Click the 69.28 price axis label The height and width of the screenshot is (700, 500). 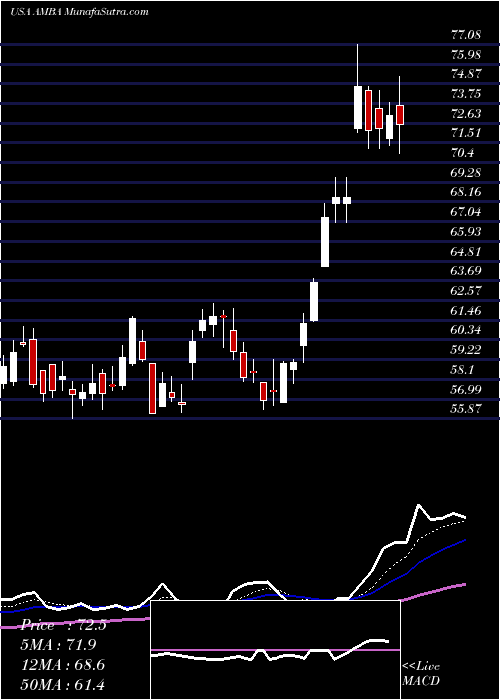coord(467,172)
